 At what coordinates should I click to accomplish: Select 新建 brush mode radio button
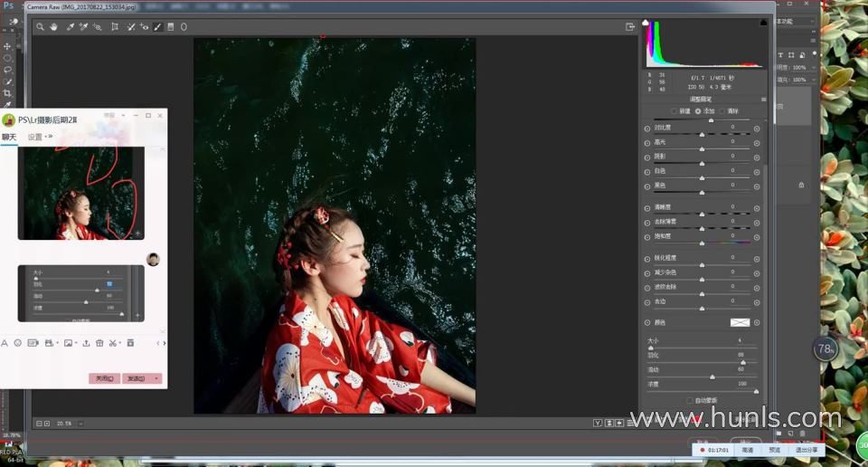tap(674, 111)
